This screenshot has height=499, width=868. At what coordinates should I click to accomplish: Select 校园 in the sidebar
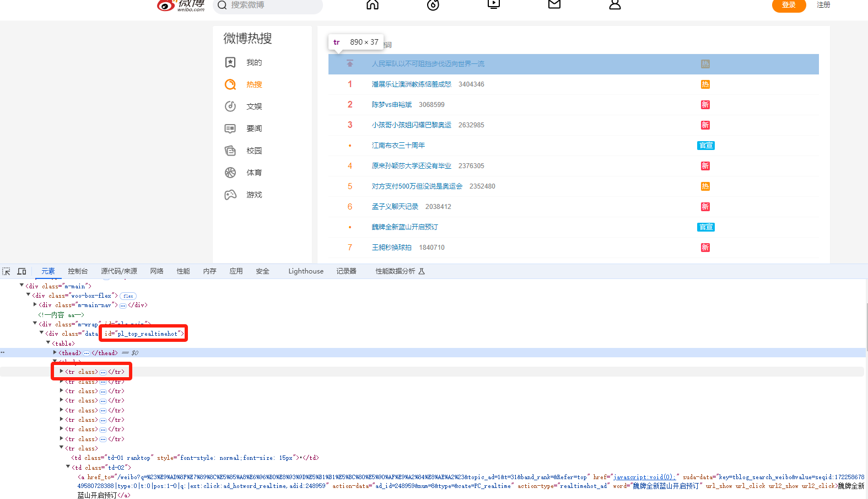pyautogui.click(x=254, y=151)
